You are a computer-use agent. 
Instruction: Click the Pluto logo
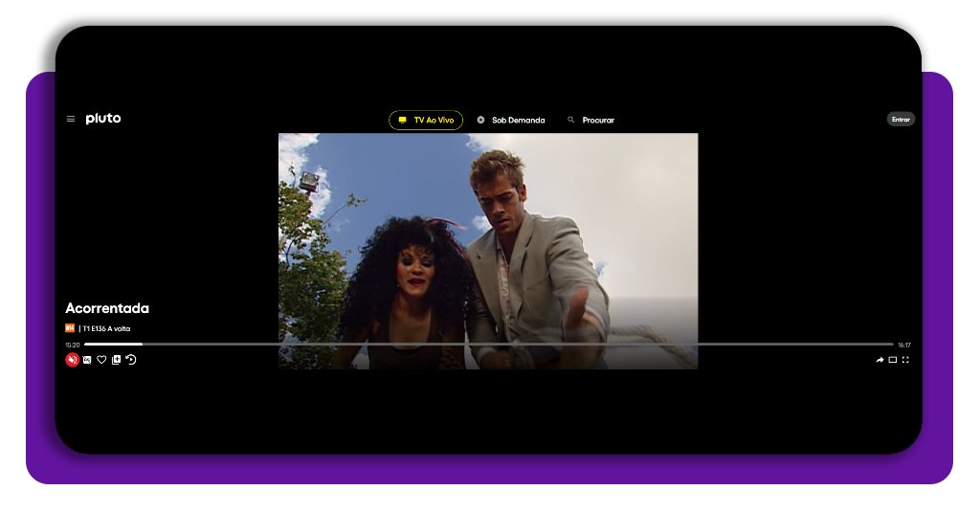pyautogui.click(x=103, y=119)
